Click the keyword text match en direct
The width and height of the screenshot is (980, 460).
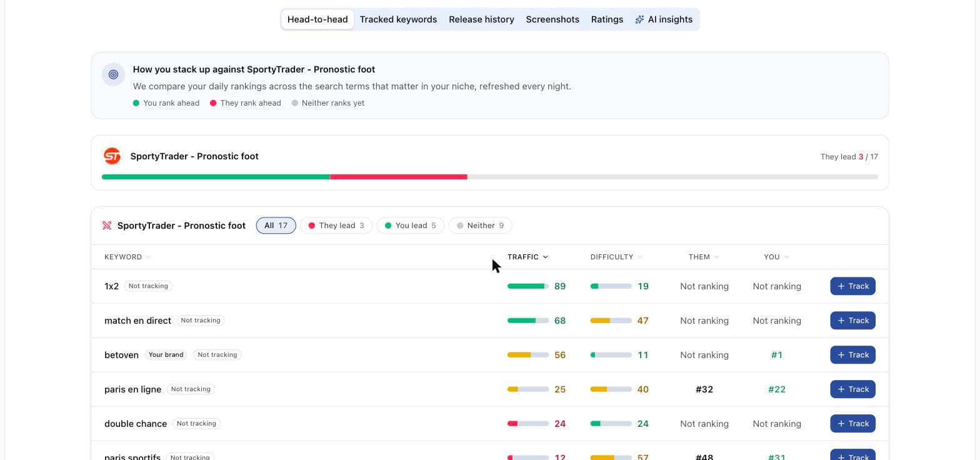(x=137, y=321)
